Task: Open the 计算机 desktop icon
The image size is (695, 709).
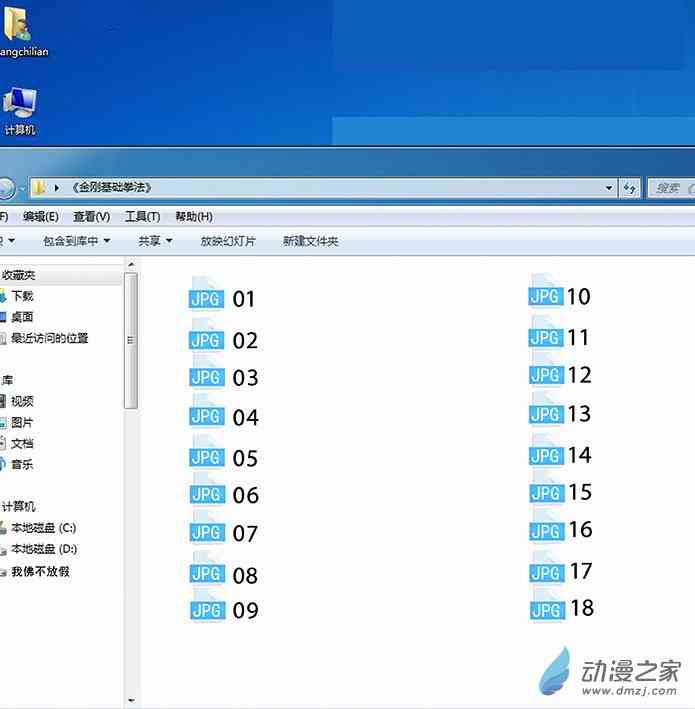Action: (20, 109)
